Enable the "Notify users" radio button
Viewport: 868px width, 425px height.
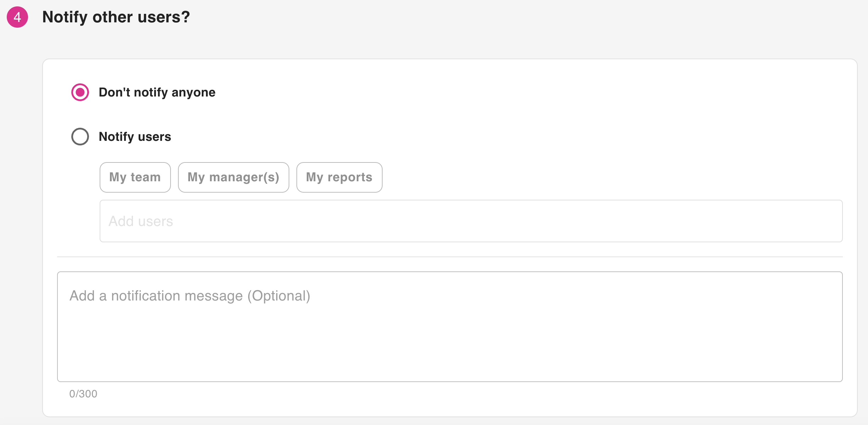pos(80,137)
